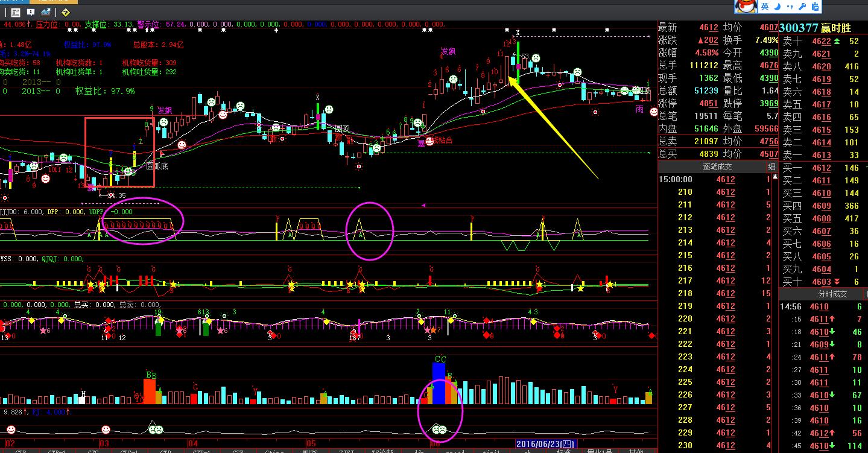Click the orange BB volume bar
This screenshot has height=453, width=868.
coord(150,391)
